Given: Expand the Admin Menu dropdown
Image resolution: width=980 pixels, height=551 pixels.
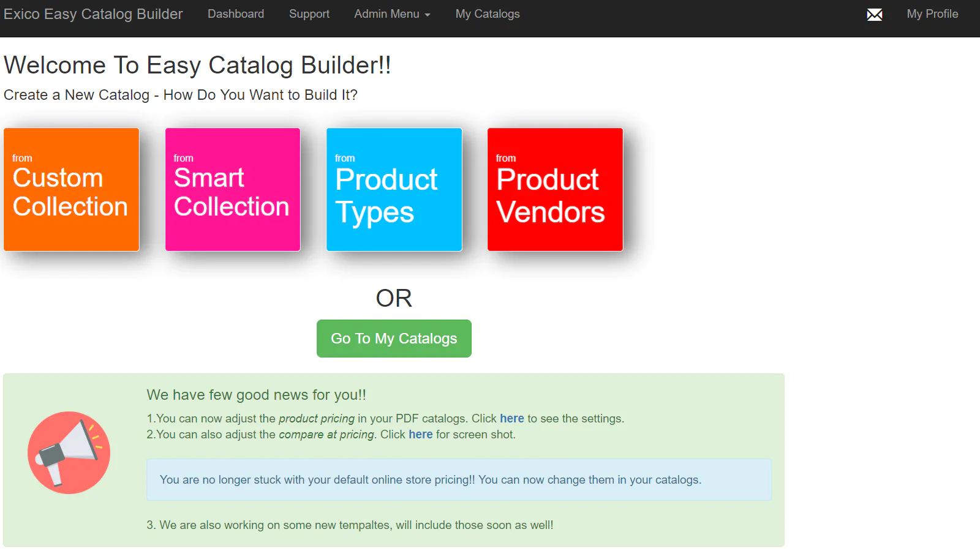Looking at the screenshot, I should [392, 14].
